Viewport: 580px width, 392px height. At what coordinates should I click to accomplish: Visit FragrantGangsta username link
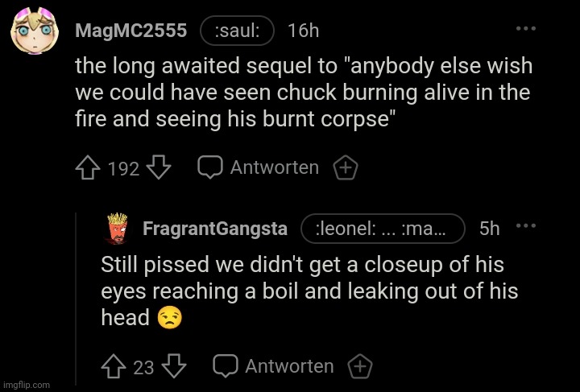(x=214, y=229)
